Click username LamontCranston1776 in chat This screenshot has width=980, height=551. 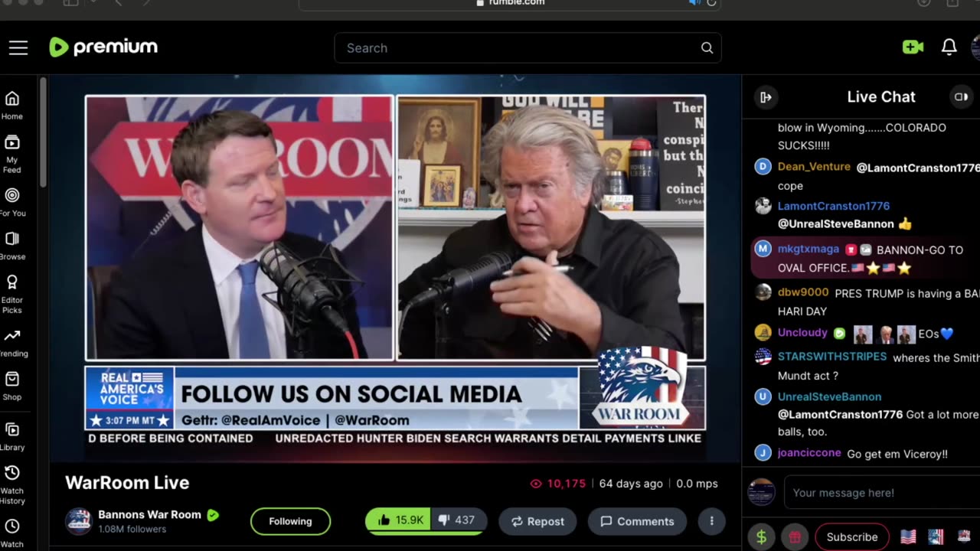pyautogui.click(x=834, y=206)
